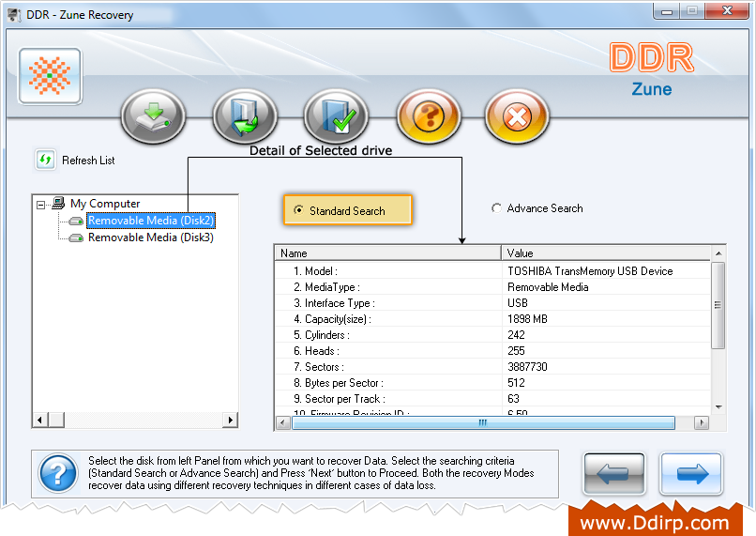
Task: Click the 'USB' value cell
Action: point(518,303)
